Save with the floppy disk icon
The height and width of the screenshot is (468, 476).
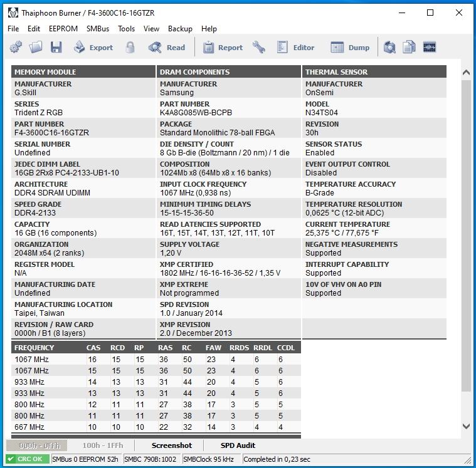[x=56, y=48]
